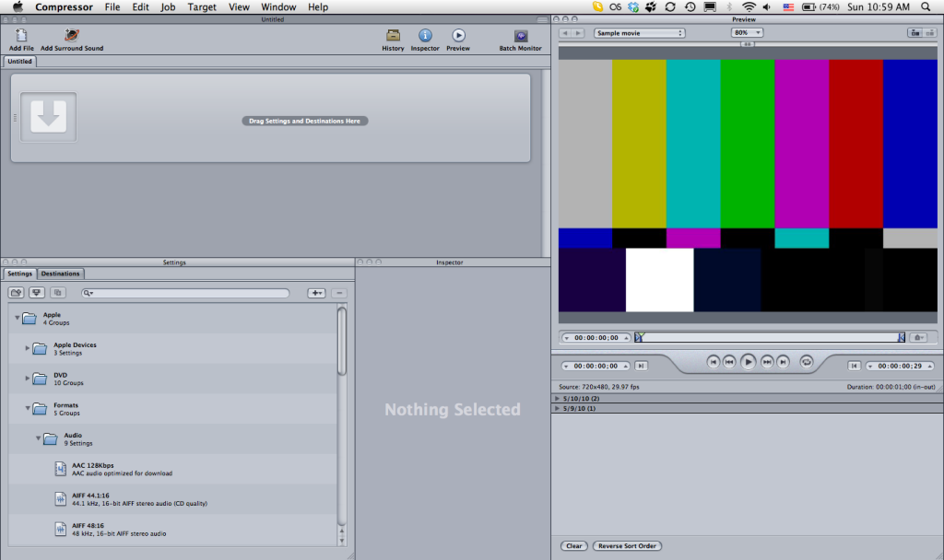944x560 pixels.
Task: Switch to the Destinations tab
Action: pos(60,274)
